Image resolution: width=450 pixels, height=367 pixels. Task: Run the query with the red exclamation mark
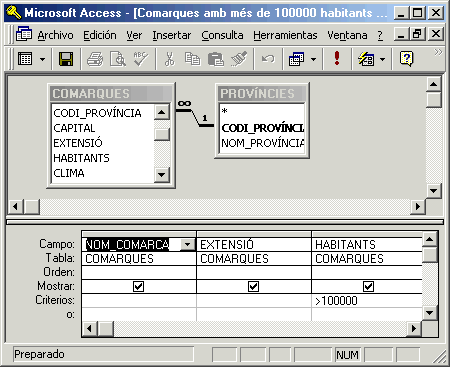tap(337, 59)
